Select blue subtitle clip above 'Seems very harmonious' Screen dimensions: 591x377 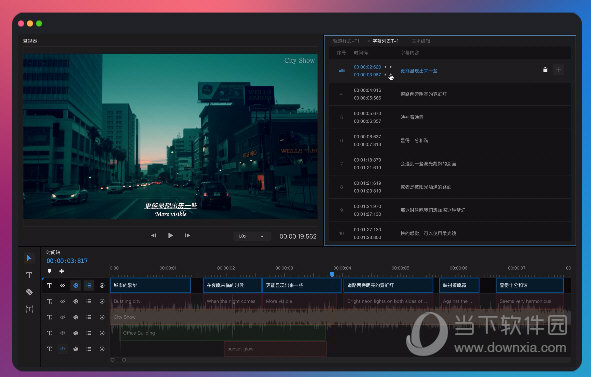[x=530, y=285]
